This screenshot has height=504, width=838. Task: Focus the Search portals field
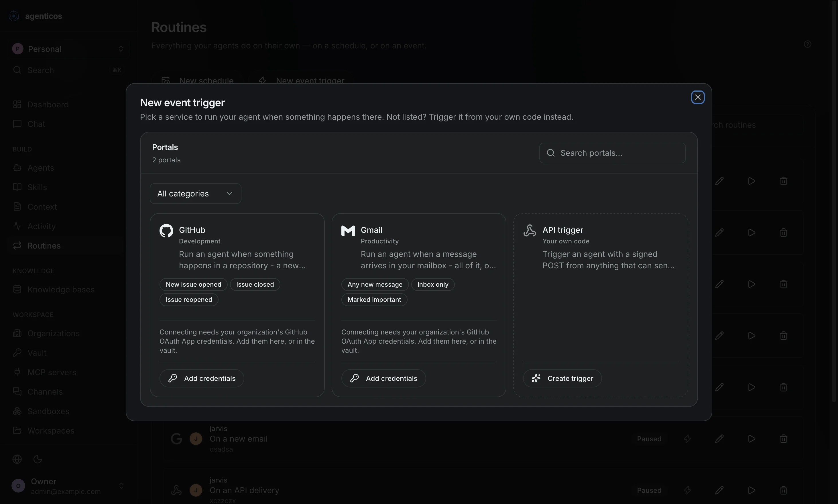click(x=612, y=153)
